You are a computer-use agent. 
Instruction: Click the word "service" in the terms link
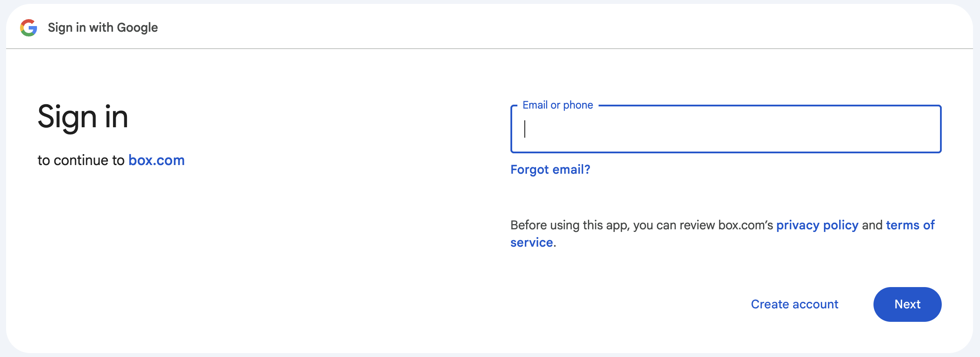[531, 242]
